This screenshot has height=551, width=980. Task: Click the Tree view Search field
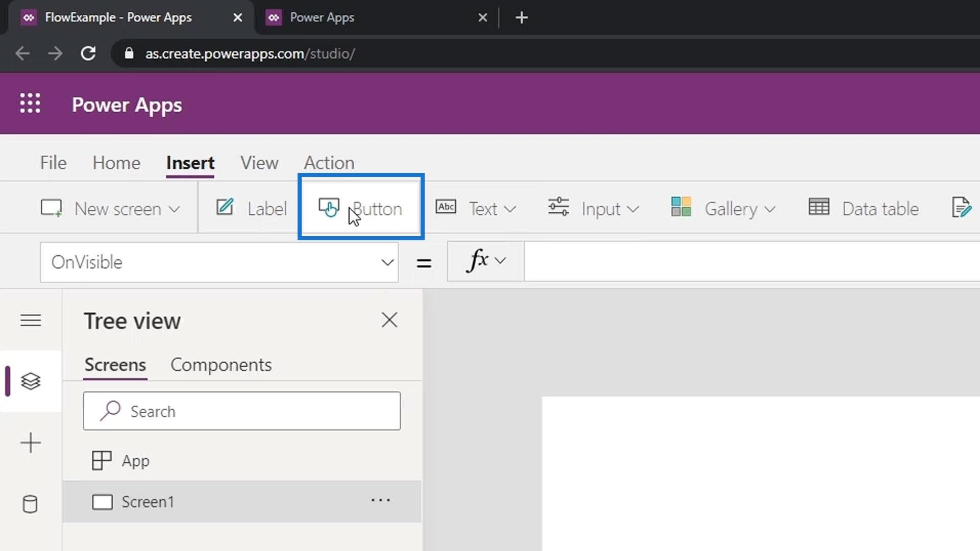coord(242,411)
